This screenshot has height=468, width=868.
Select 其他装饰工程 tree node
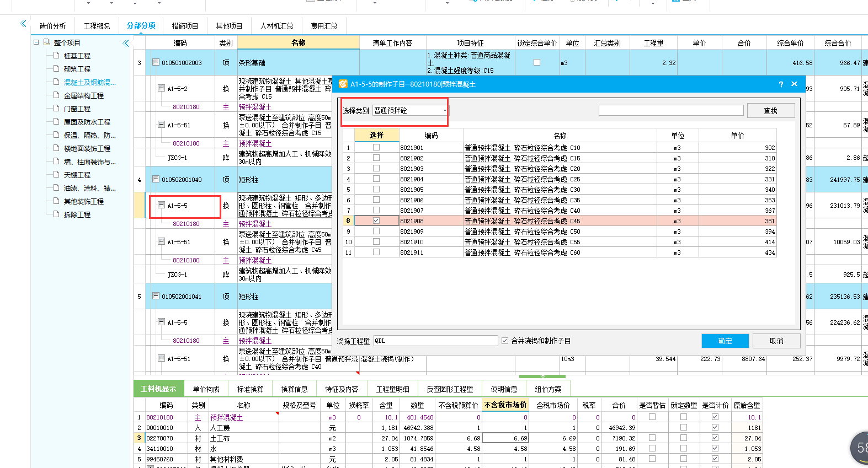pyautogui.click(x=83, y=202)
